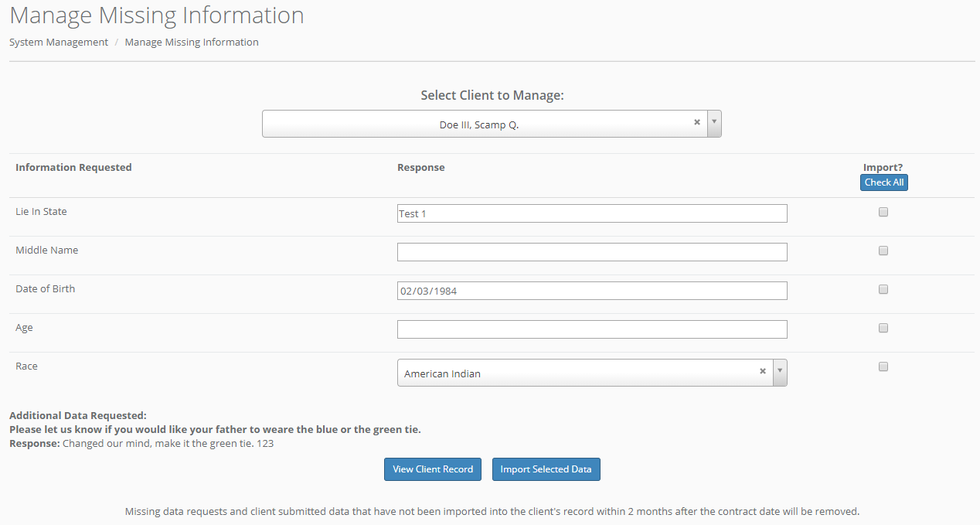Image resolution: width=980 pixels, height=525 pixels.
Task: Click the View Client Record button
Action: pyautogui.click(x=433, y=469)
